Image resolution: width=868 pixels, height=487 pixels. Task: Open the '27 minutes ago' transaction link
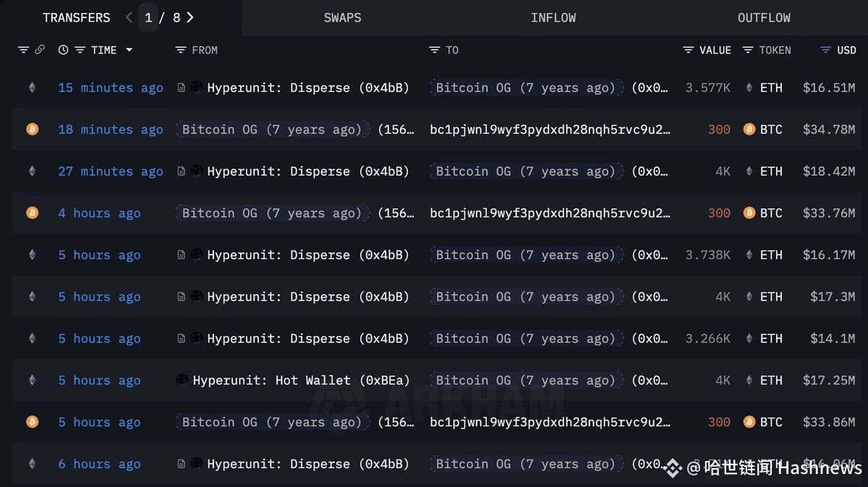[111, 171]
